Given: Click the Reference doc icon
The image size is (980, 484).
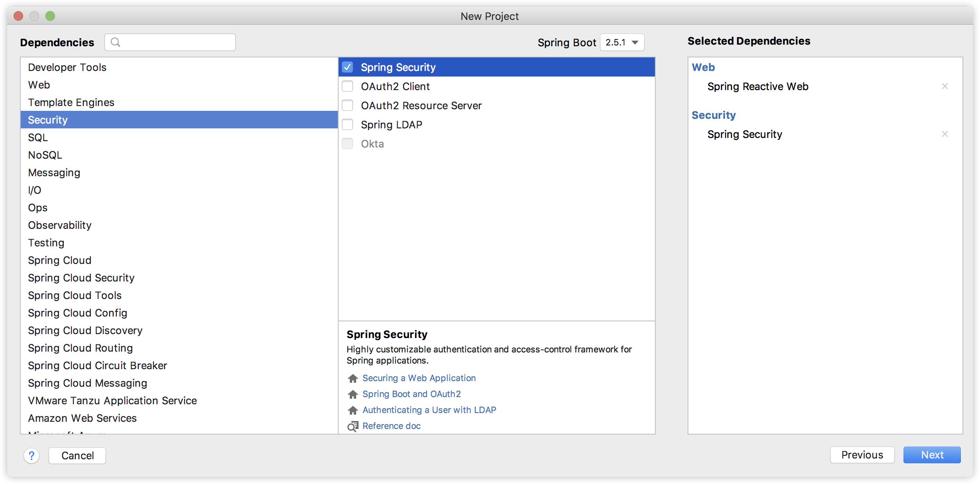Looking at the screenshot, I should click(x=352, y=426).
